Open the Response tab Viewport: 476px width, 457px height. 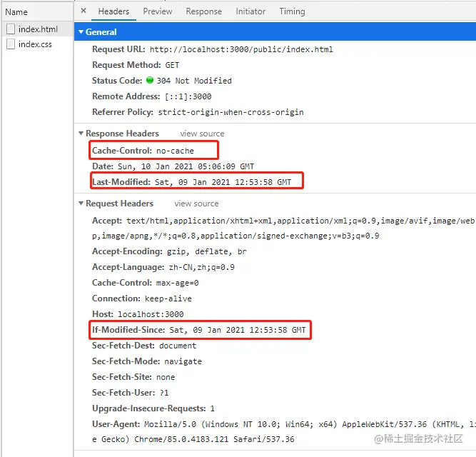click(x=203, y=11)
